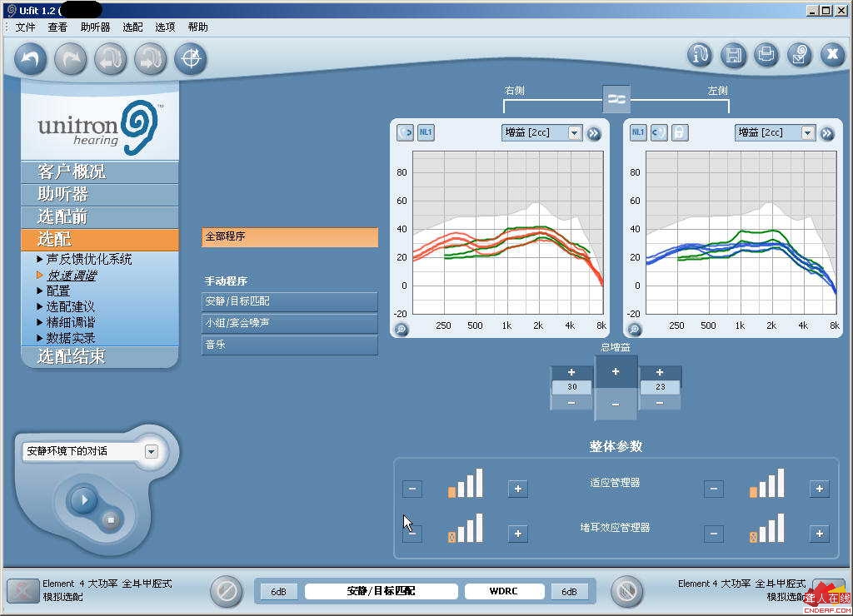The image size is (853, 616).
Task: Click right graph magnifier zoom icon
Action: click(401, 330)
